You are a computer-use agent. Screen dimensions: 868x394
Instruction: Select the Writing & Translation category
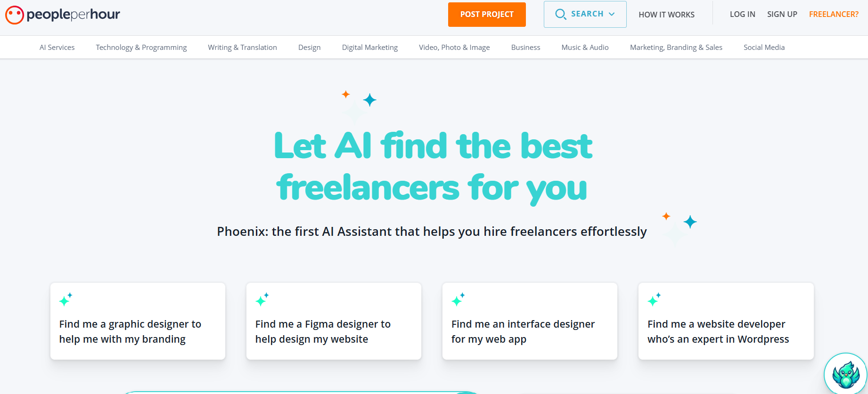tap(242, 47)
